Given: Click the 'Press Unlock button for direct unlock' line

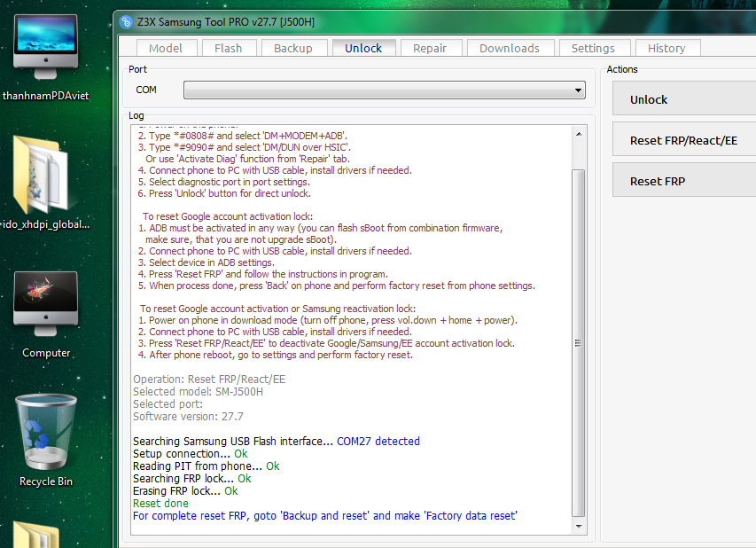Looking at the screenshot, I should point(224,193).
